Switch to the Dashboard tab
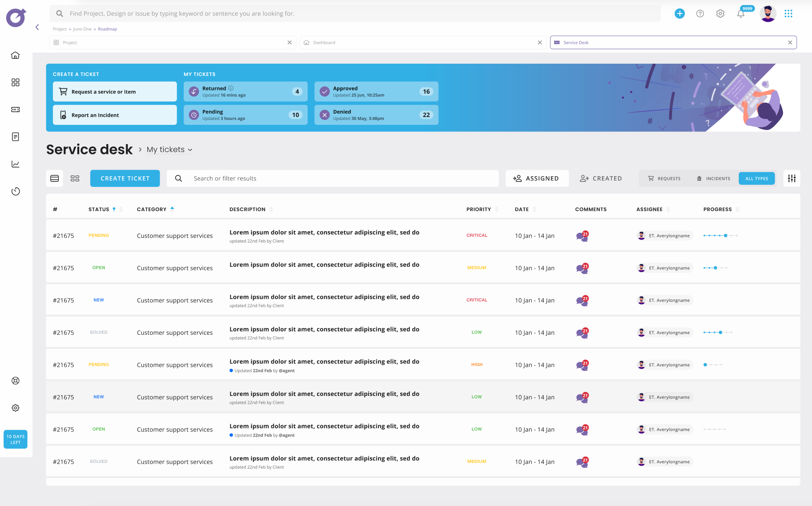This screenshot has height=506, width=812. pos(423,42)
